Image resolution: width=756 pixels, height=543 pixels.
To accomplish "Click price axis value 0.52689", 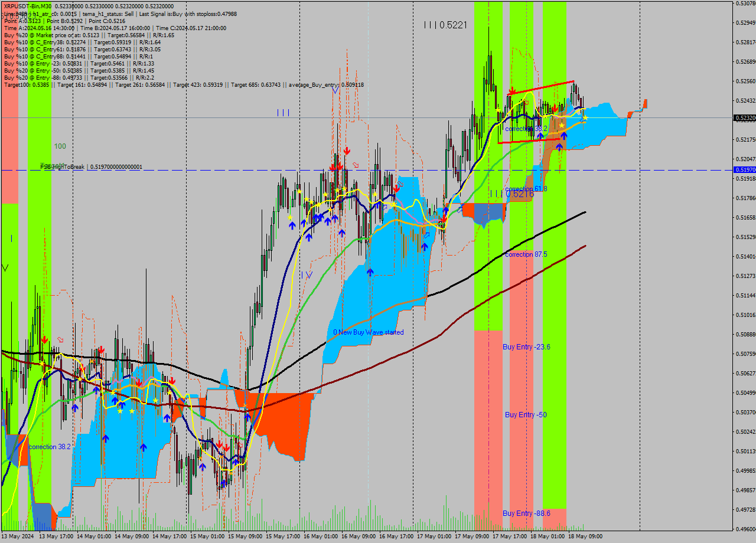I will [747, 62].
